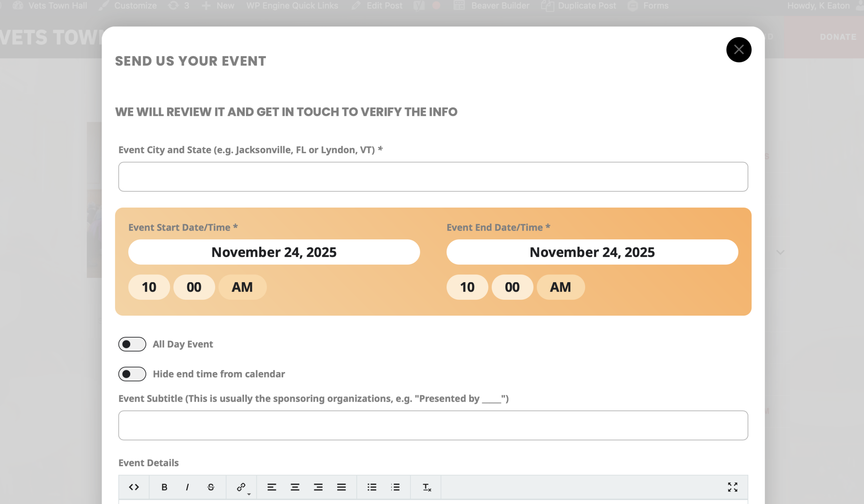Image resolution: width=864 pixels, height=504 pixels.
Task: Click the Donate button in the header
Action: coord(838,37)
